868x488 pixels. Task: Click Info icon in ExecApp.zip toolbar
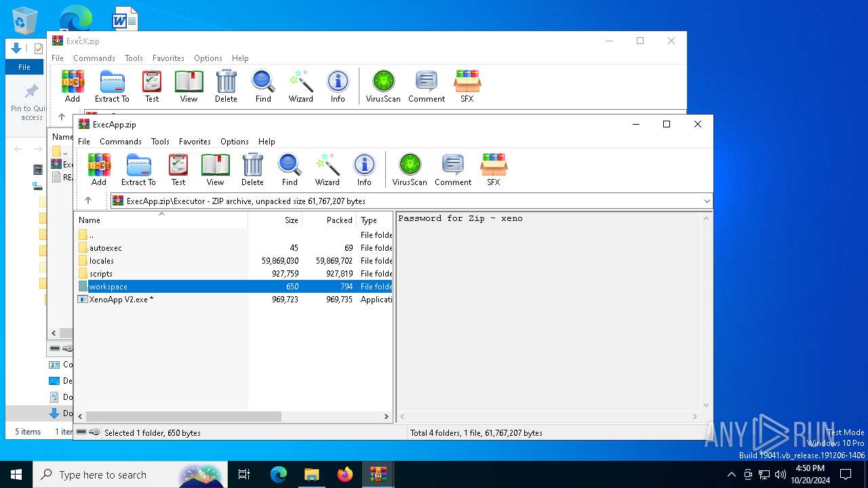pyautogui.click(x=364, y=169)
